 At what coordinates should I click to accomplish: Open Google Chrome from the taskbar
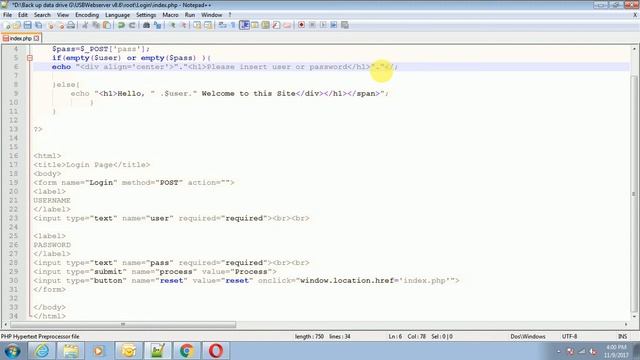coord(187,351)
